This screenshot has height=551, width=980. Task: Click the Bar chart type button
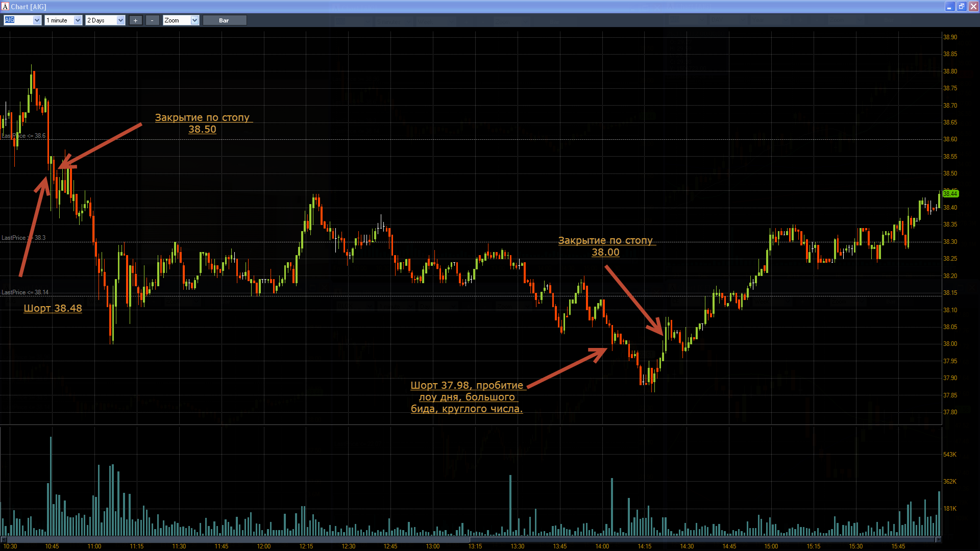click(224, 20)
